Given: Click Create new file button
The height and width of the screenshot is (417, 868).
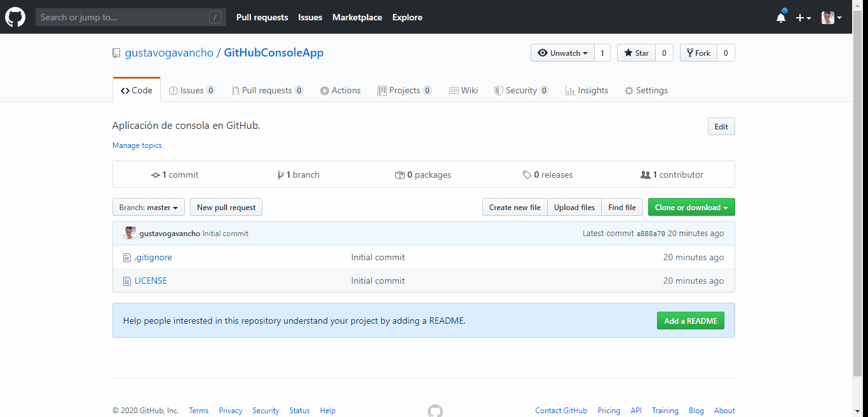Looking at the screenshot, I should point(515,207).
